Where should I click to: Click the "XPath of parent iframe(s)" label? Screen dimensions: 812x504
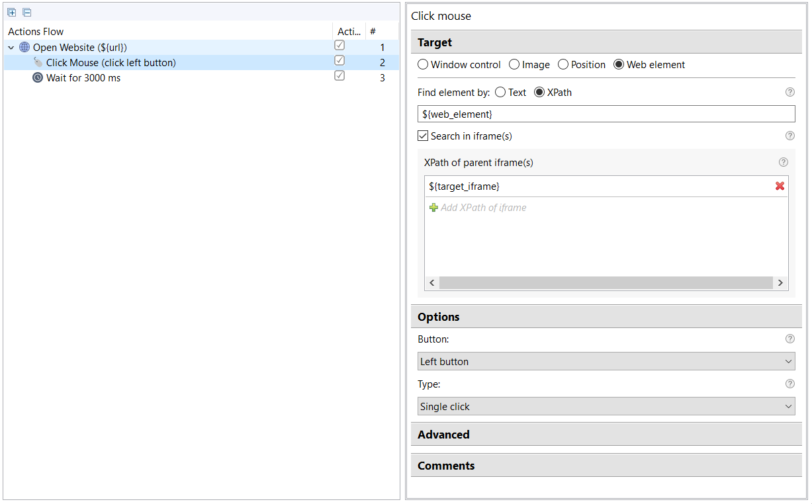(478, 163)
